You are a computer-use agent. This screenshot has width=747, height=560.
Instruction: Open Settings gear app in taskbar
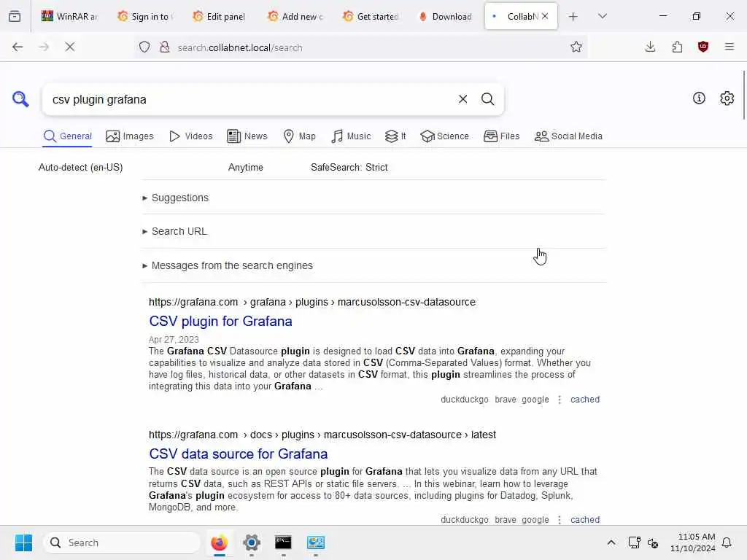252,542
